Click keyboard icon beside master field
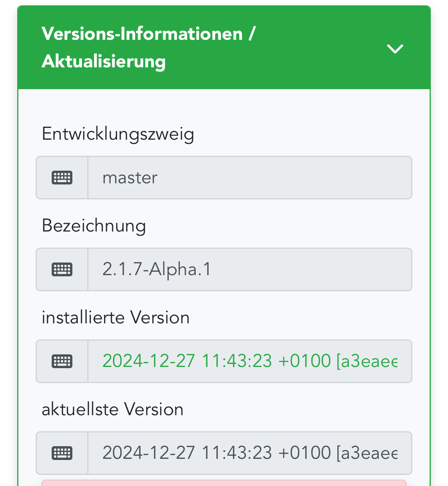Viewport: 448px width, 486px height. [x=62, y=178]
